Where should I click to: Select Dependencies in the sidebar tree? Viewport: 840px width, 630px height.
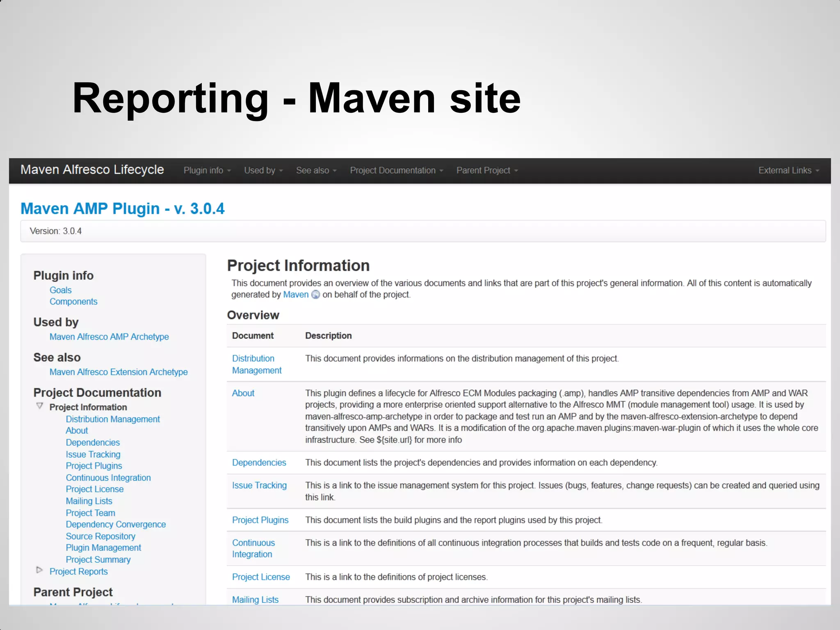point(93,443)
